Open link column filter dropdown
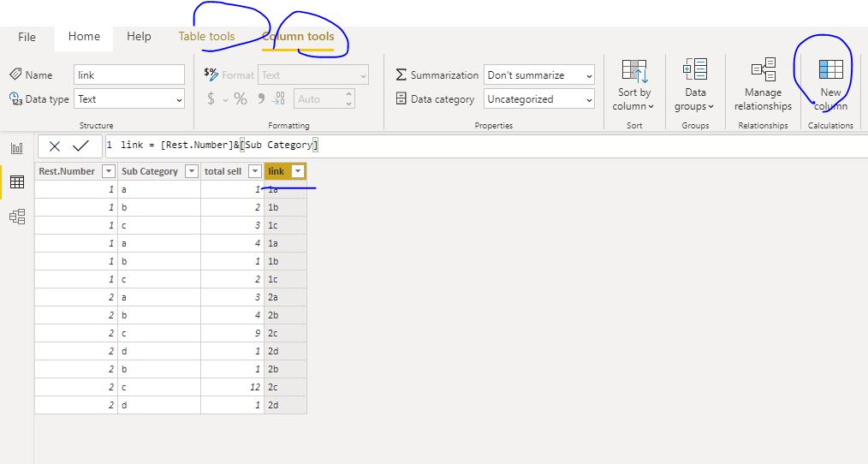 (x=298, y=171)
